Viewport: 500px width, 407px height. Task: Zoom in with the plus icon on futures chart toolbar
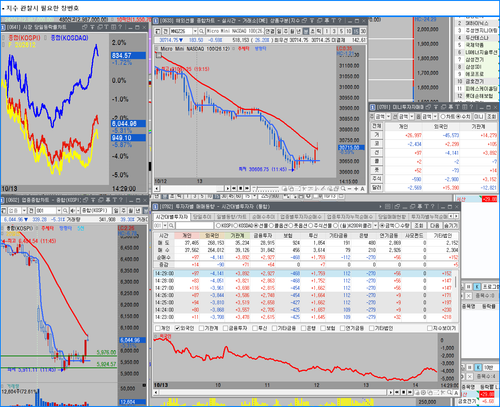356,189
